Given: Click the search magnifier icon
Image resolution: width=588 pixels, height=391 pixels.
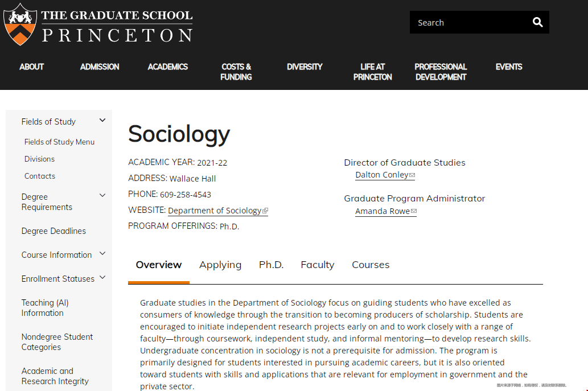Looking at the screenshot, I should point(537,23).
